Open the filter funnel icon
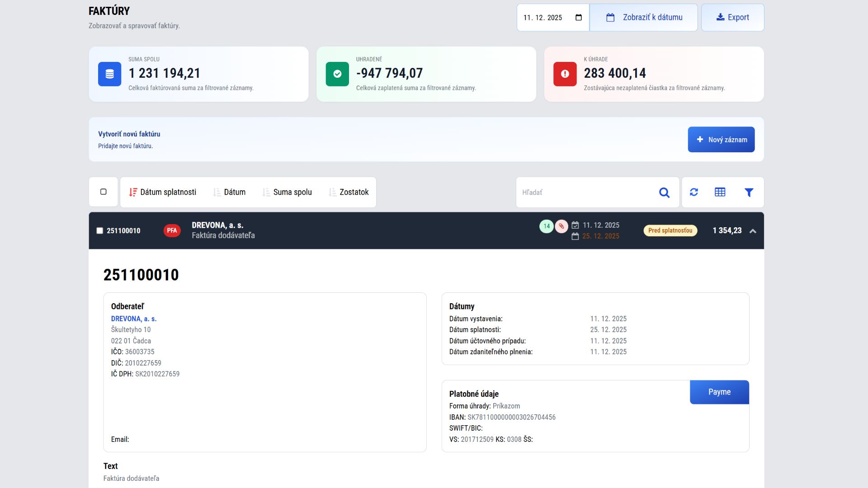The image size is (868, 488). (x=749, y=192)
